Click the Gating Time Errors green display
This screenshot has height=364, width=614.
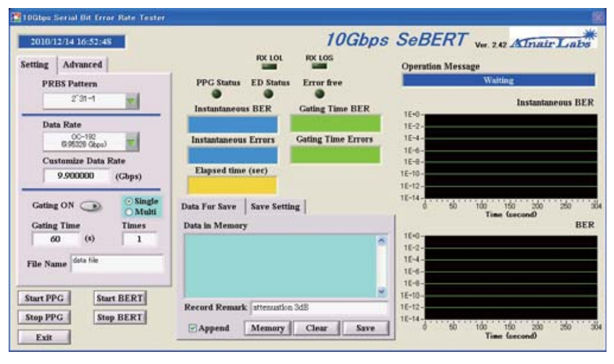(335, 154)
